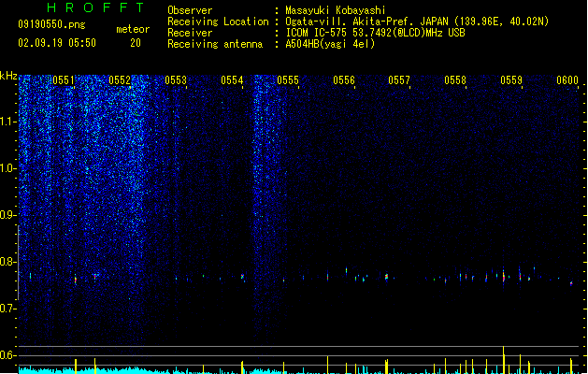The image size is (588, 374).
Task: Click the kHz axis unit label
Action: click(x=8, y=76)
